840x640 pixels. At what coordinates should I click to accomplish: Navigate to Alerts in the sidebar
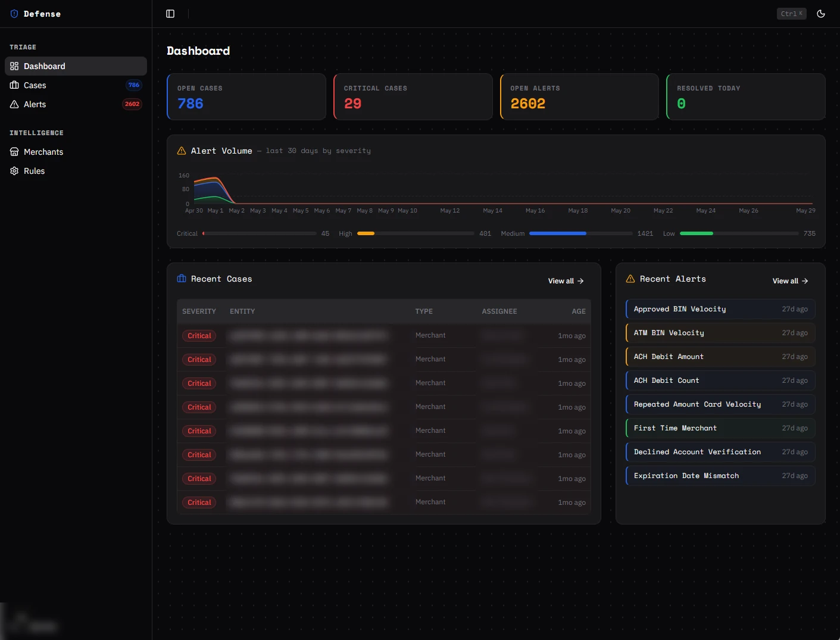point(76,104)
